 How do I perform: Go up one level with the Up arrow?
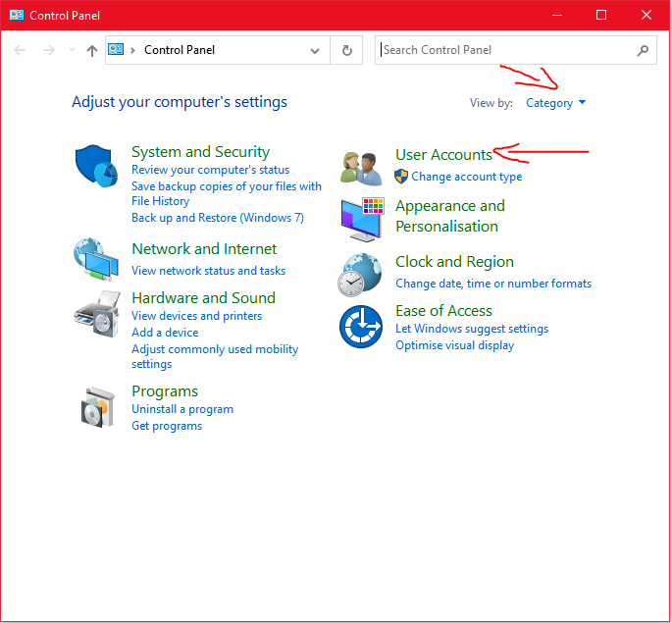[92, 50]
